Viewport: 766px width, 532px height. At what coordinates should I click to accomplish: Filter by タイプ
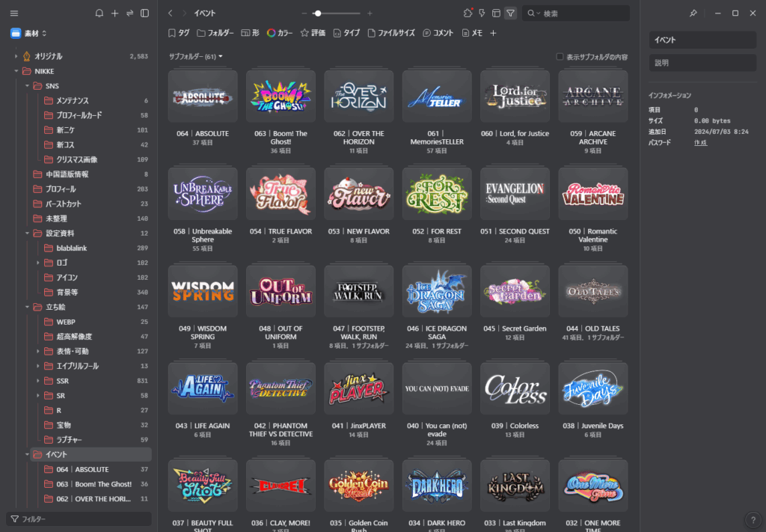[x=346, y=33]
